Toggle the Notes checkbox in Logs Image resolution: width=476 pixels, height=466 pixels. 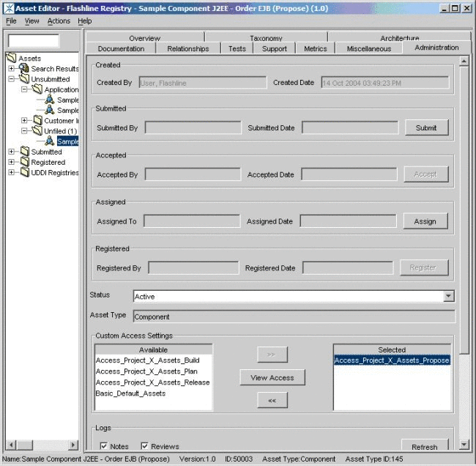coord(104,446)
